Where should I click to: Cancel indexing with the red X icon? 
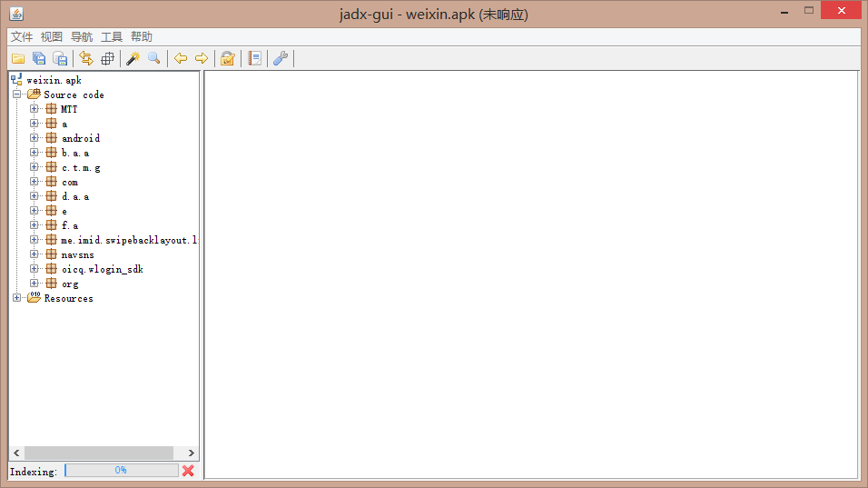pyautogui.click(x=188, y=471)
